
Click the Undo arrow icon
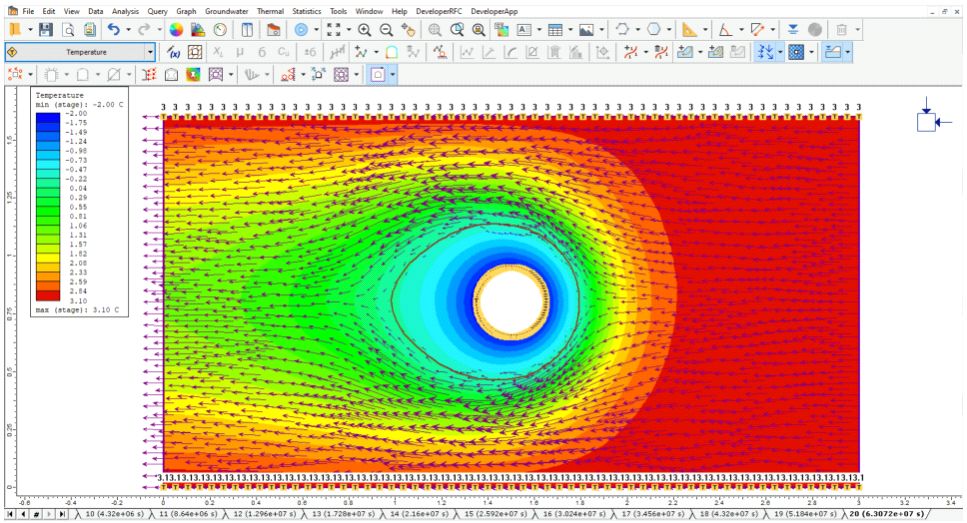pos(113,30)
